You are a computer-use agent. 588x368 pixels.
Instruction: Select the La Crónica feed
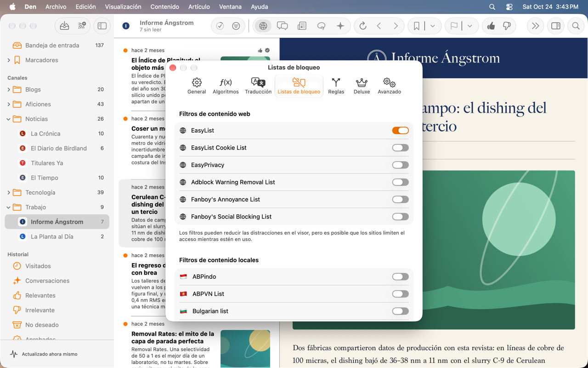[x=57, y=134]
